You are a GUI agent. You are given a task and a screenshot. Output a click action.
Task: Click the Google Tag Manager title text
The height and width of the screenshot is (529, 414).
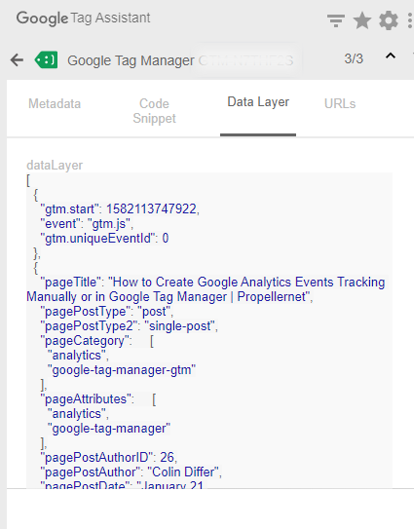pyautogui.click(x=131, y=61)
